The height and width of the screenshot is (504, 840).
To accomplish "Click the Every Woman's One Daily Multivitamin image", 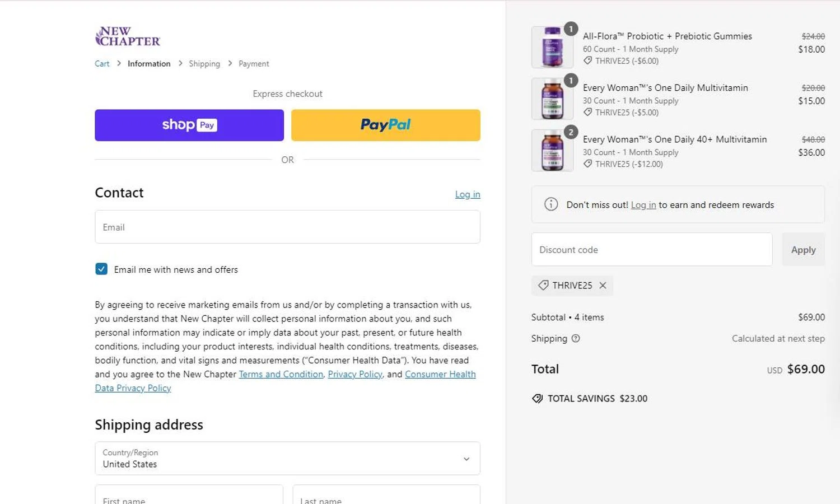I will (552, 99).
